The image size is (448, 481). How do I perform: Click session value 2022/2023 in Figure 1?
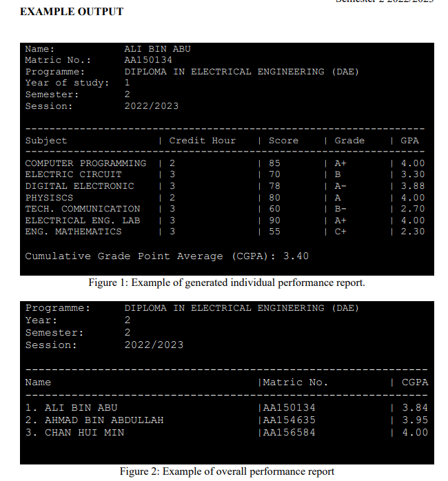[x=151, y=106]
